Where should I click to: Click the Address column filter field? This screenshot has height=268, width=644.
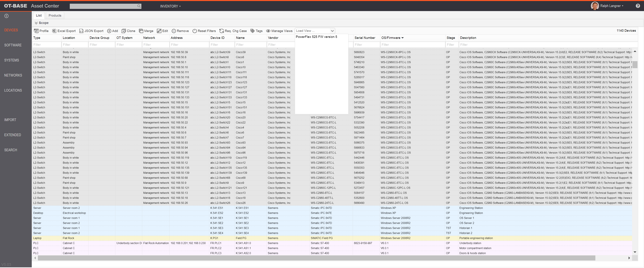(x=190, y=45)
